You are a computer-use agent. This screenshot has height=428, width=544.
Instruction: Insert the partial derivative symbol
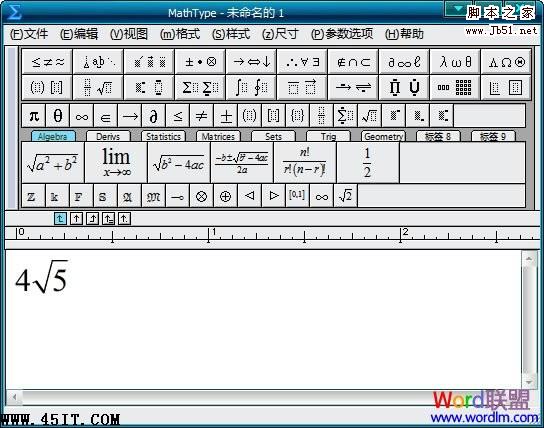coord(154,116)
